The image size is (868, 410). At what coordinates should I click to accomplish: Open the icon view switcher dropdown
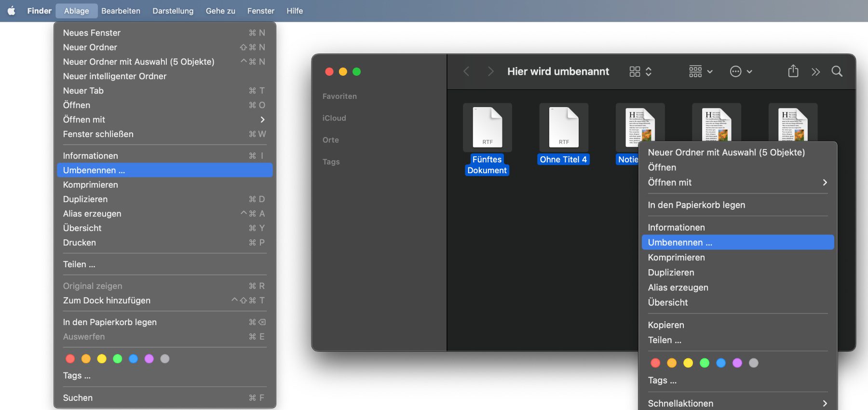click(x=640, y=72)
